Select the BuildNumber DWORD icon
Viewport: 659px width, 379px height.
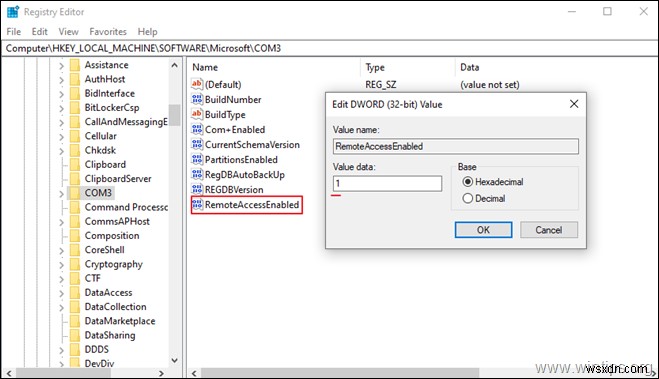(x=197, y=99)
